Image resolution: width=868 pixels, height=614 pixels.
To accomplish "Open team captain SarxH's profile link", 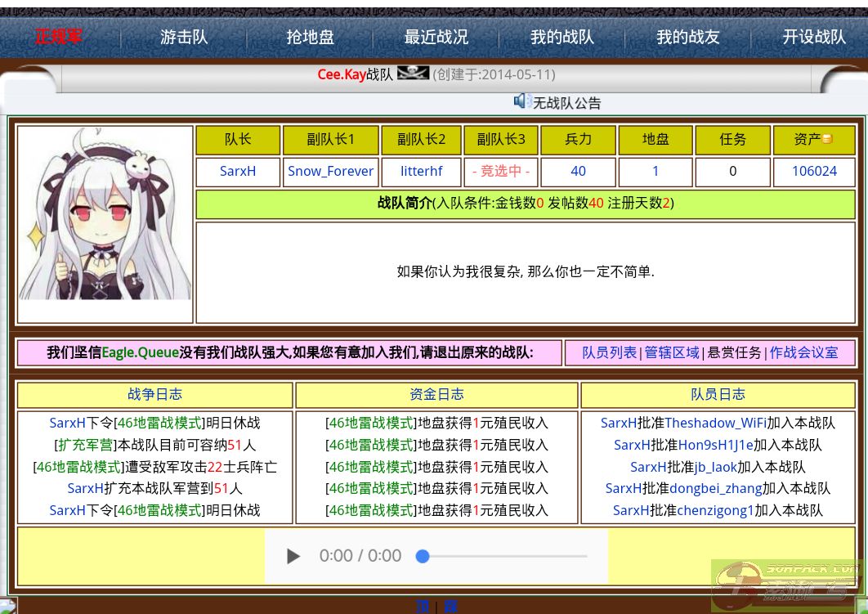I will coord(238,171).
